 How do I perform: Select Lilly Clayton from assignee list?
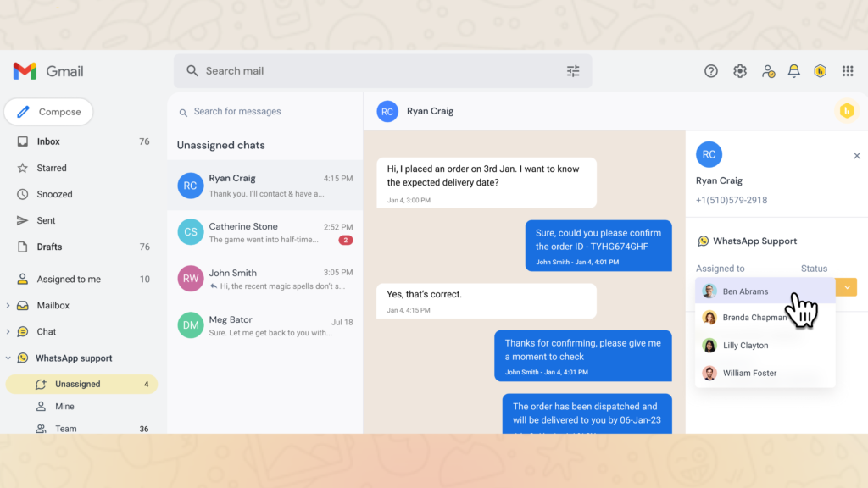click(x=745, y=346)
